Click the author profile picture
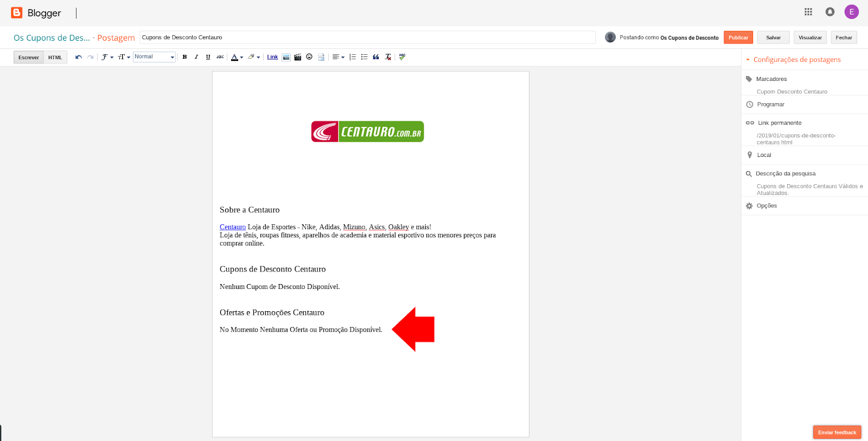Viewport: 868px width, 441px height. tap(610, 37)
